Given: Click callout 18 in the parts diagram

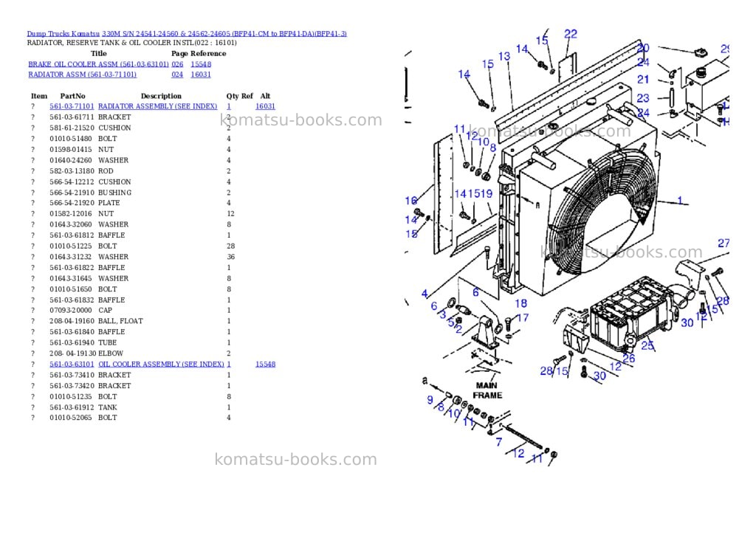Looking at the screenshot, I should [x=520, y=303].
